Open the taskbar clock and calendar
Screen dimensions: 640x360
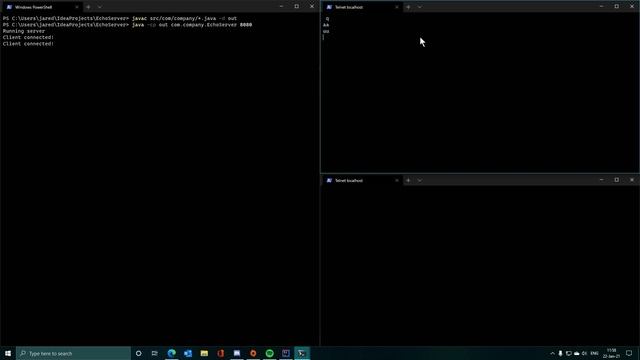[x=611, y=353]
